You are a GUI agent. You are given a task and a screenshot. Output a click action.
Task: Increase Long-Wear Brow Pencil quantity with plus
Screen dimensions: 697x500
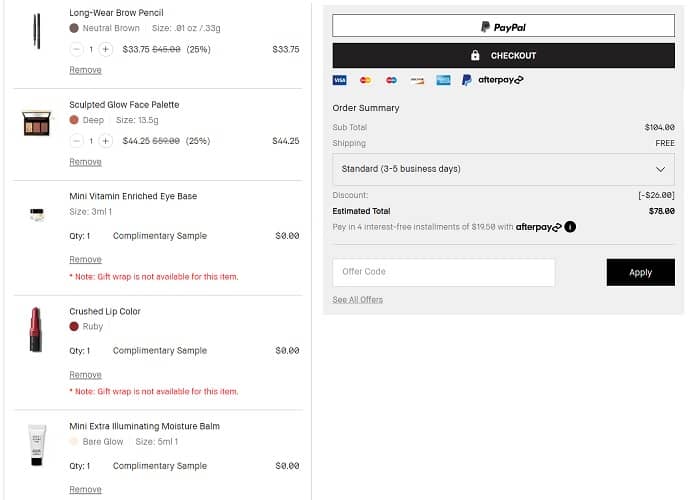[106, 49]
